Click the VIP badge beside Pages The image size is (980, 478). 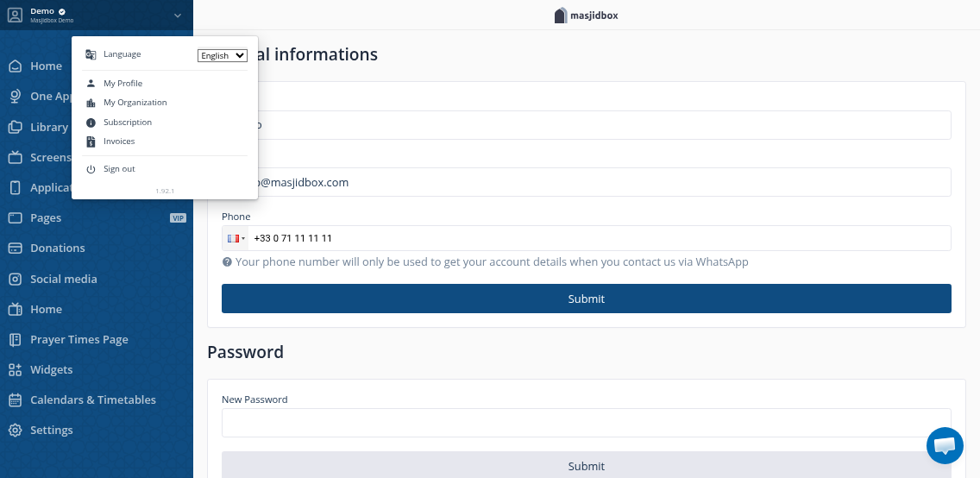pos(178,218)
